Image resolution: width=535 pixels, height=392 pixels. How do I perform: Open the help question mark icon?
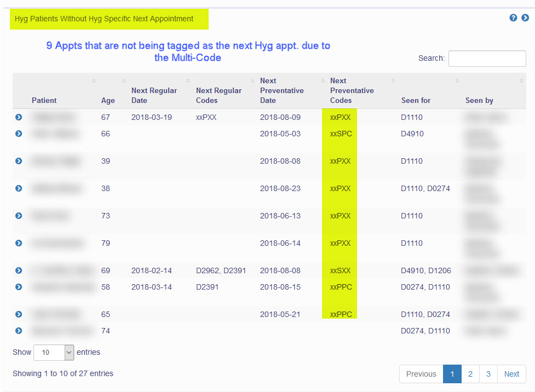(513, 18)
